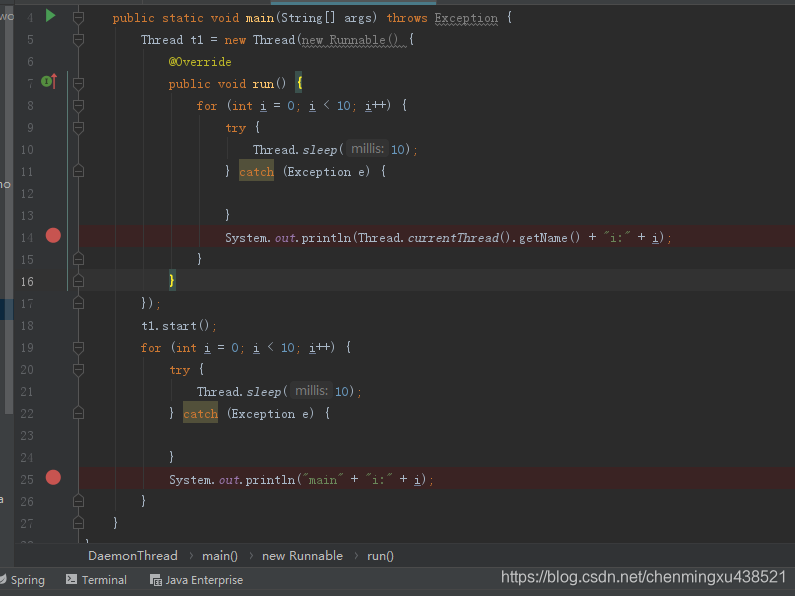Viewport: 795px width, 596px height.
Task: Click the "main" string literal on line 25
Action: click(323, 479)
